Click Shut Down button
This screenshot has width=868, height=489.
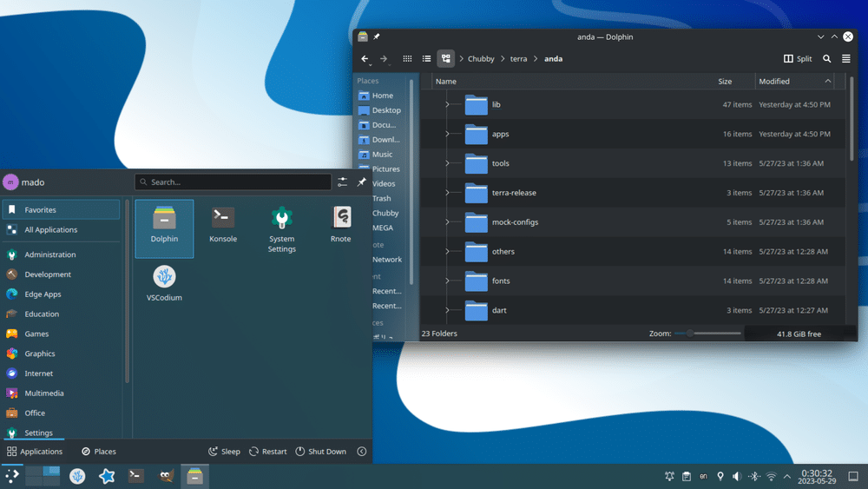320,452
